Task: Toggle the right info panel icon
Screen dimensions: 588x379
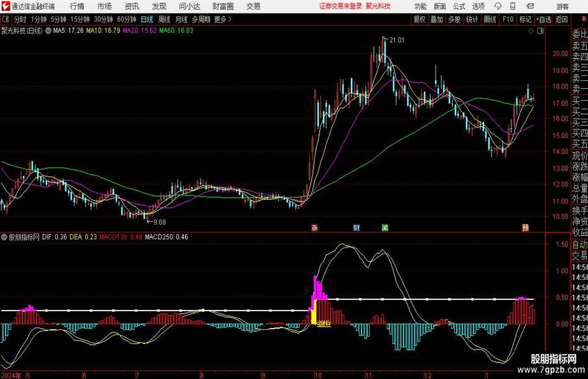Action: tap(540, 30)
